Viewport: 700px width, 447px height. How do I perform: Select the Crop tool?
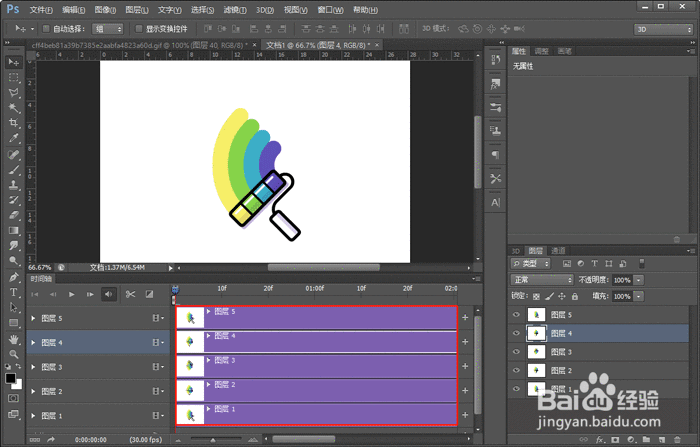(x=13, y=123)
